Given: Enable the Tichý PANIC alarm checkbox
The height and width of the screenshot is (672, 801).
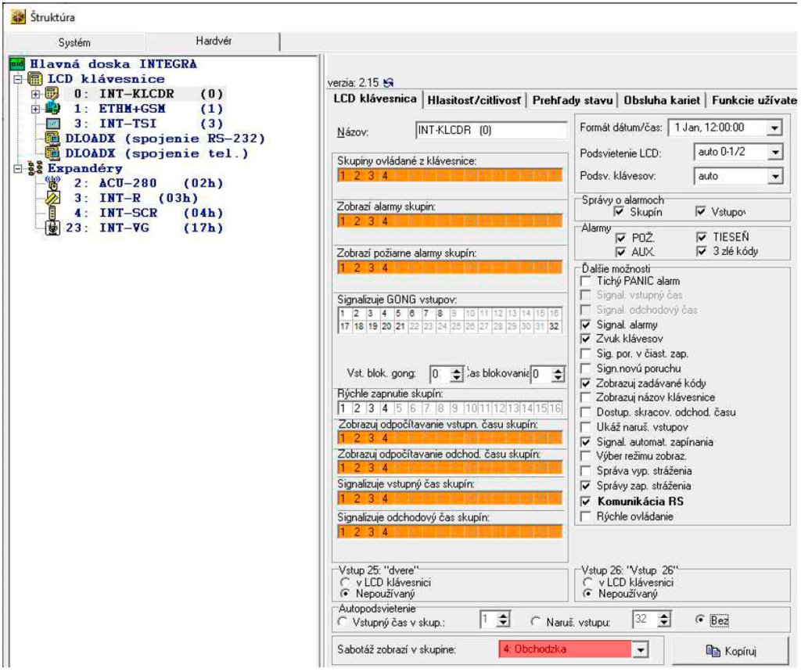Looking at the screenshot, I should (x=587, y=281).
